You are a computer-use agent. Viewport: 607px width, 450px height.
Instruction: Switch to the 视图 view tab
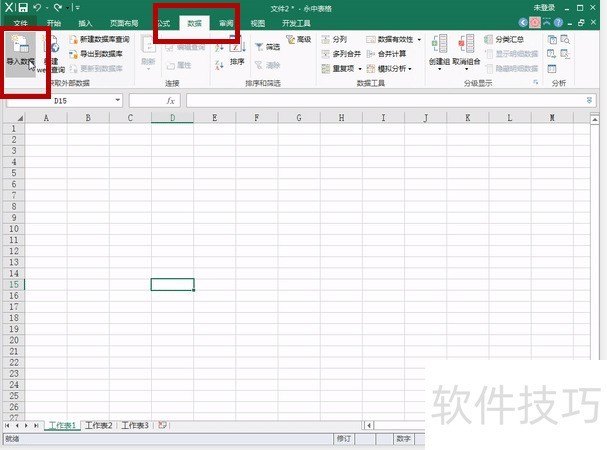click(258, 23)
